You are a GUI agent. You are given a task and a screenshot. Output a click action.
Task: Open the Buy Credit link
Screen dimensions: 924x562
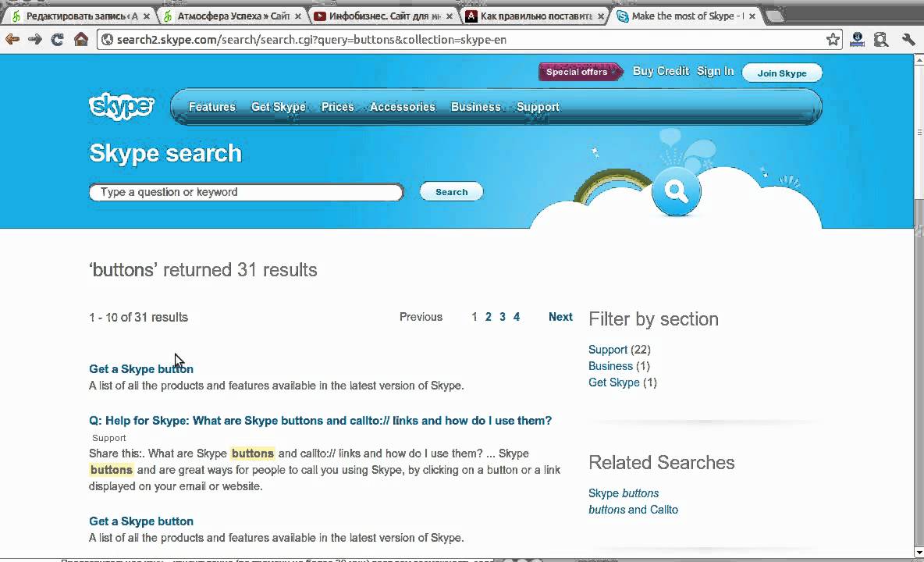click(660, 71)
